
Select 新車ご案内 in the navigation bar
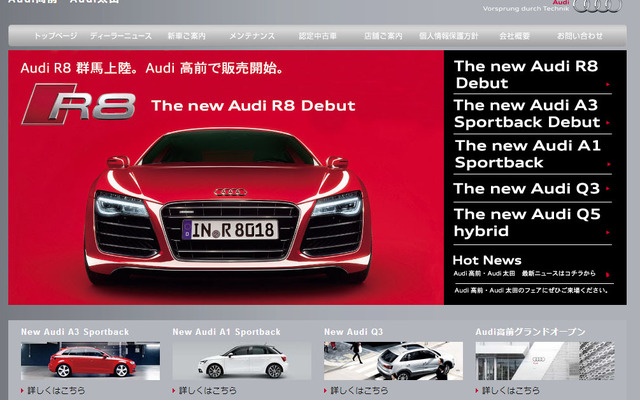(x=187, y=36)
